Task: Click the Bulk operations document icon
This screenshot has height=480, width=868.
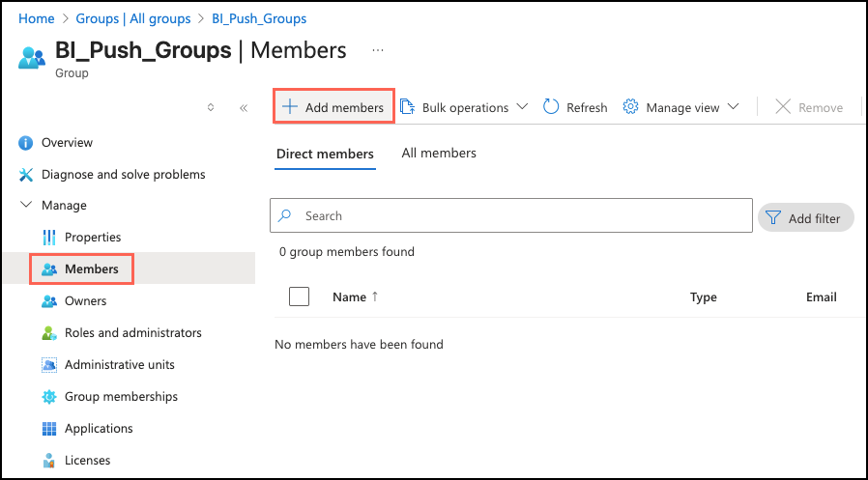Action: tap(407, 107)
